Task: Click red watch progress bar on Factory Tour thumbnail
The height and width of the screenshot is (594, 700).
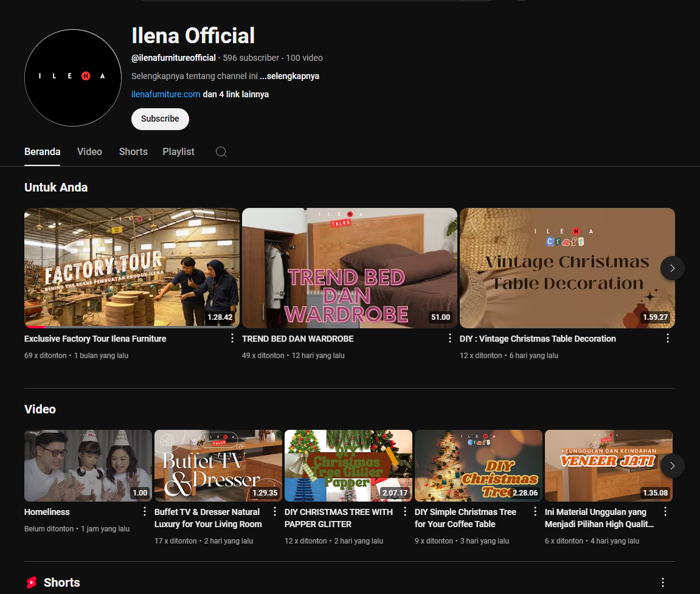Action: pos(35,327)
